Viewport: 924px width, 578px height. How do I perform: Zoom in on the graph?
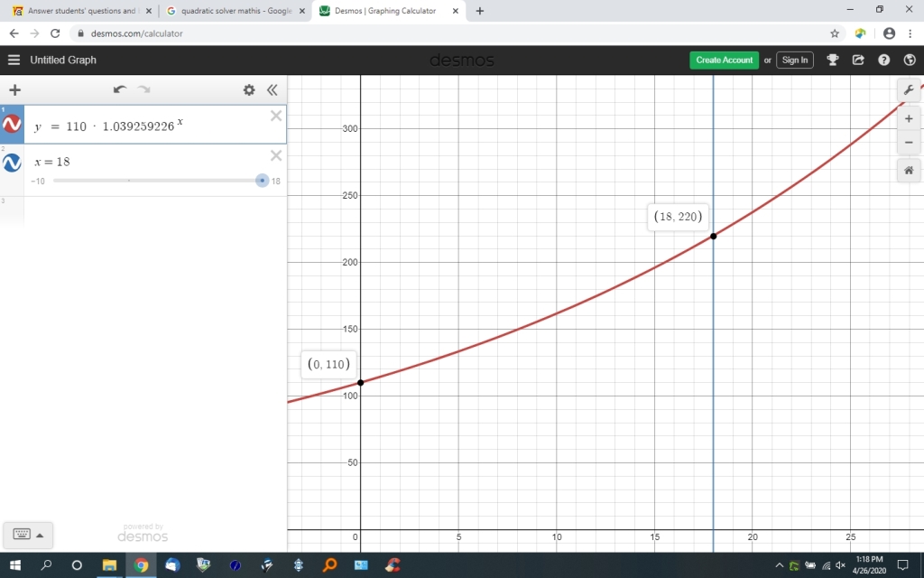[x=909, y=118]
